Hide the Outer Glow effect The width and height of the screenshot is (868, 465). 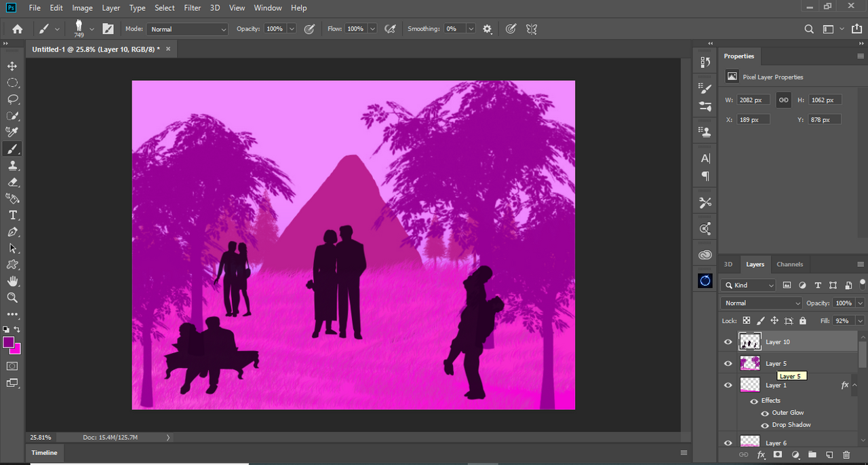click(x=765, y=413)
